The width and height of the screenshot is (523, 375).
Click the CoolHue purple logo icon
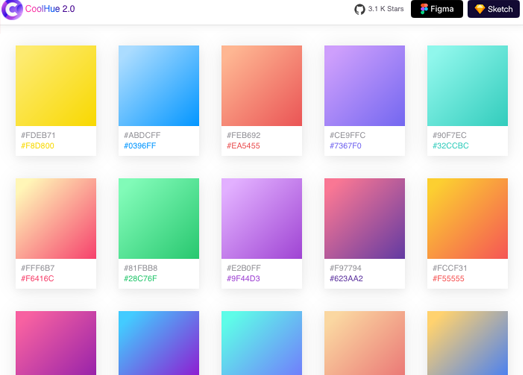pyautogui.click(x=12, y=9)
